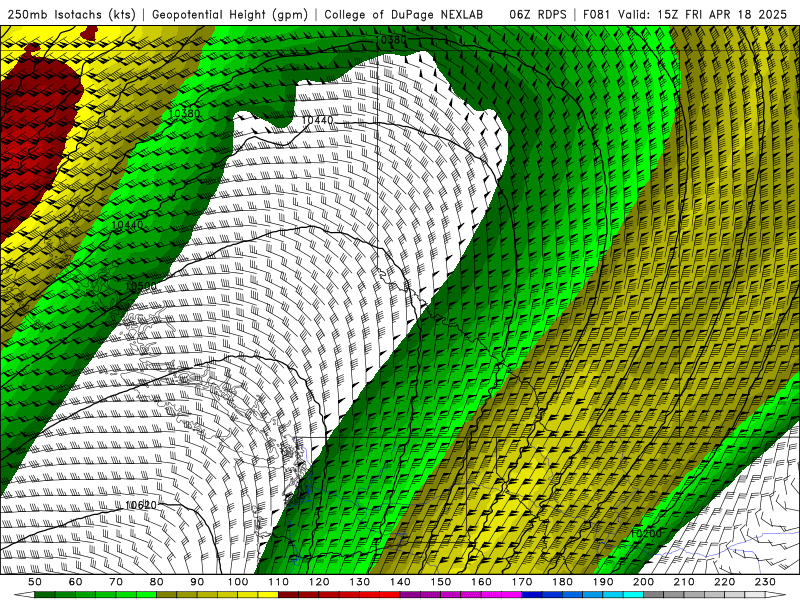Image resolution: width=800 pixels, height=600 pixels.
Task: Click the 10620 height contour label
Action: 141,505
